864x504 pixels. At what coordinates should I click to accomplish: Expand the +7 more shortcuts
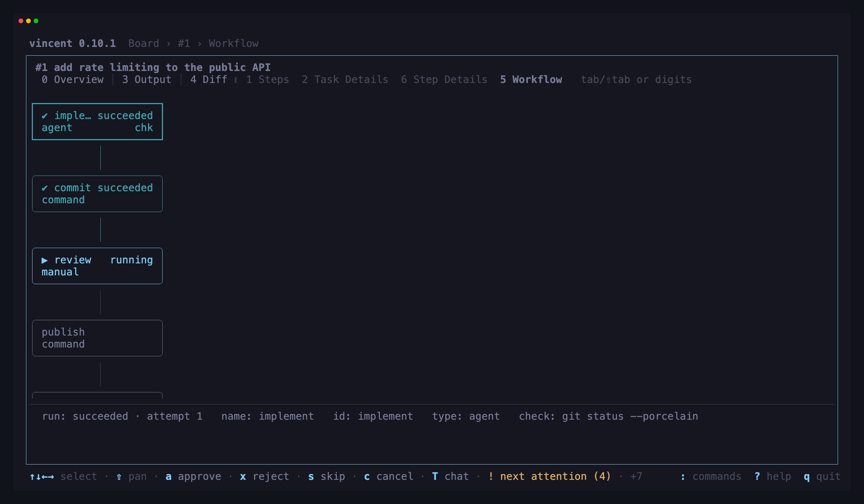pos(636,476)
